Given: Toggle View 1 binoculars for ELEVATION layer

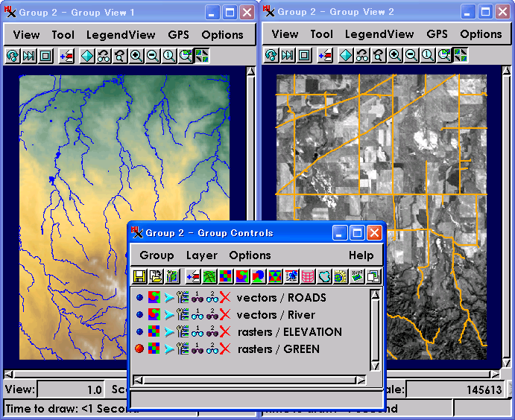Looking at the screenshot, I should [x=198, y=332].
